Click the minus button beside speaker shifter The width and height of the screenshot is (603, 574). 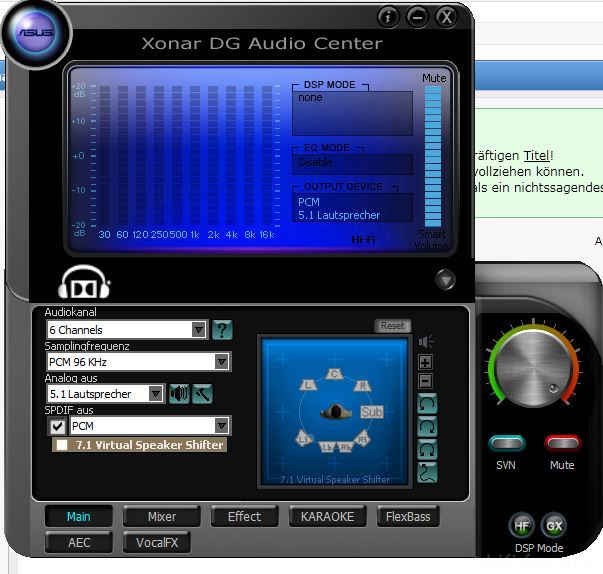tap(425, 381)
